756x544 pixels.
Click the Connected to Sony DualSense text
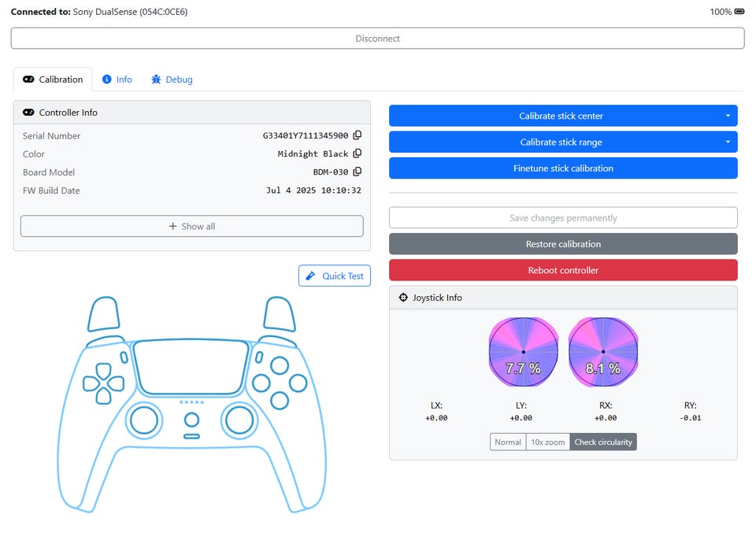[99, 12]
